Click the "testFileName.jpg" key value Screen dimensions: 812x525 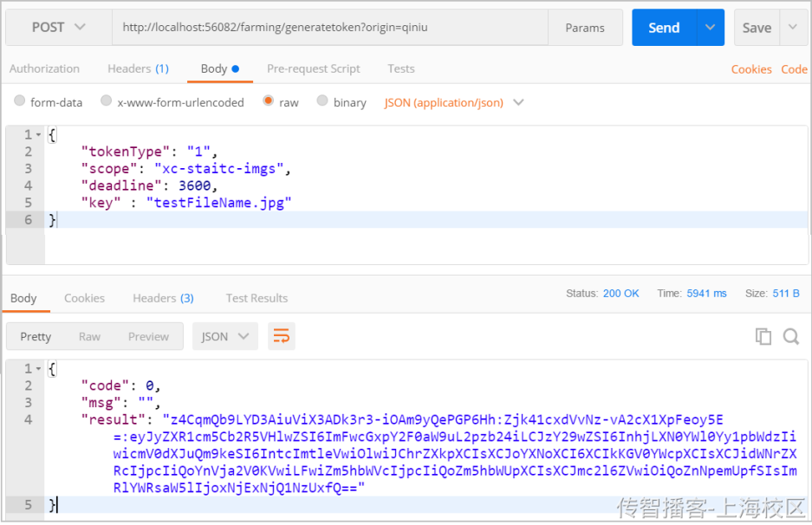218,203
